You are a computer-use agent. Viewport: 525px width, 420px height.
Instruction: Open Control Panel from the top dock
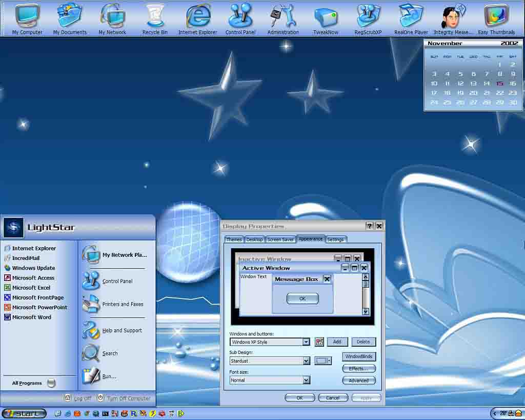[x=240, y=19]
